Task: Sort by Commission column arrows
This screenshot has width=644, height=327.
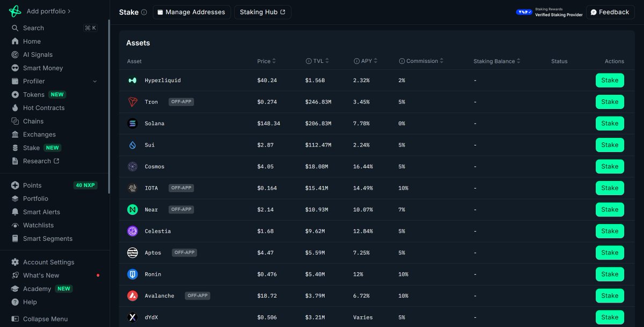Action: click(x=442, y=61)
